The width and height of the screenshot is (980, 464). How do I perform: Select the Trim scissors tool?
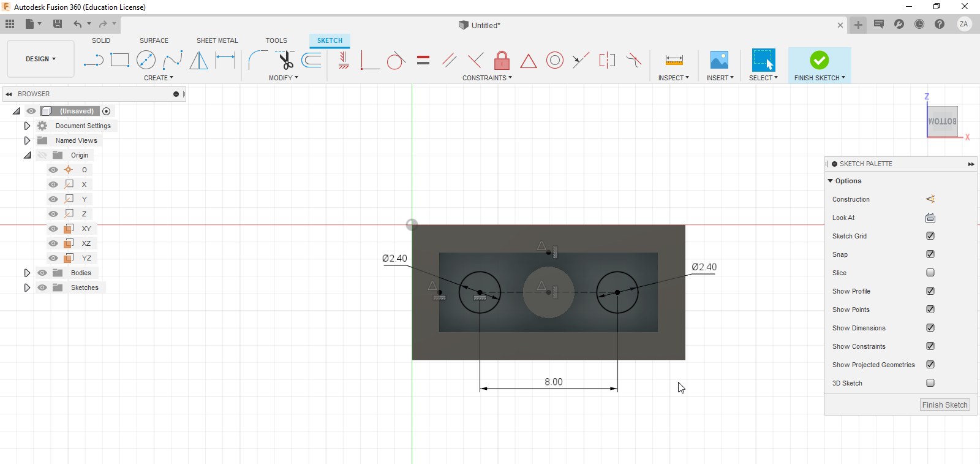click(x=285, y=60)
